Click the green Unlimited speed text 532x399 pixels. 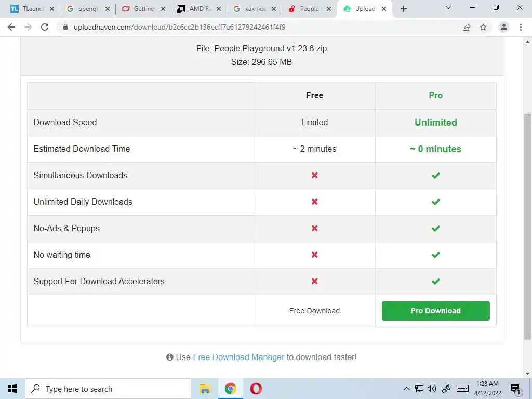(436, 122)
